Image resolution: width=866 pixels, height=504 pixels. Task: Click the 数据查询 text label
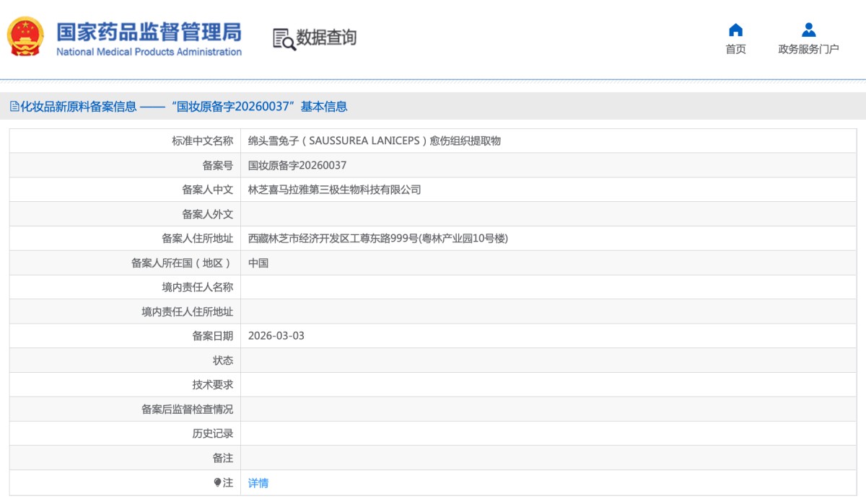pos(326,38)
